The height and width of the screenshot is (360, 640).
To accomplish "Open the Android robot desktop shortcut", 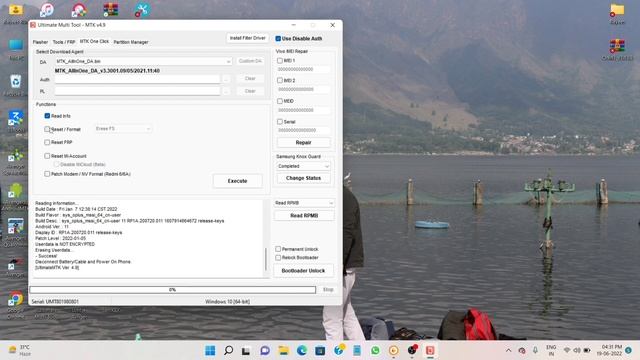I will click(x=16, y=191).
